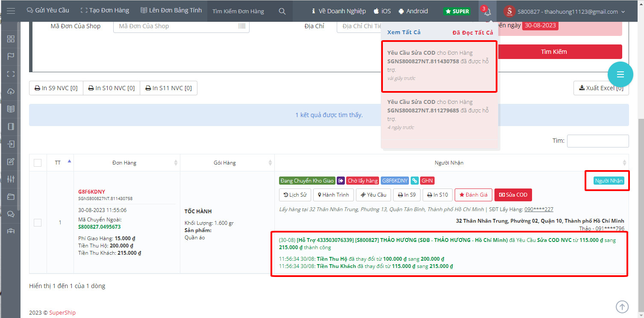
Task: Click Xuất Excel [0] button
Action: click(x=601, y=88)
